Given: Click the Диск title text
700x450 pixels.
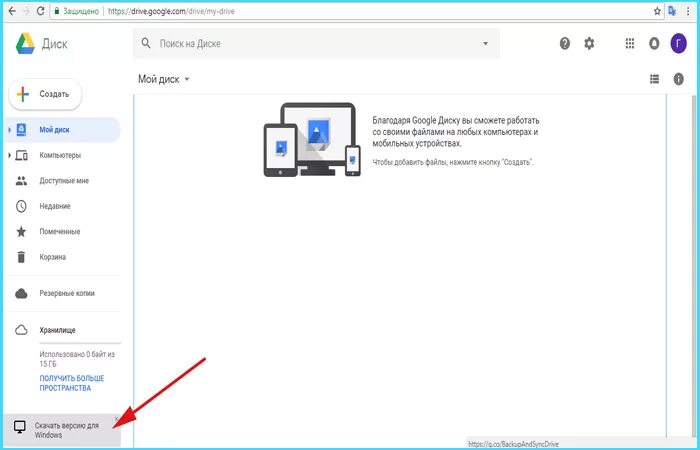Looking at the screenshot, I should pos(55,44).
